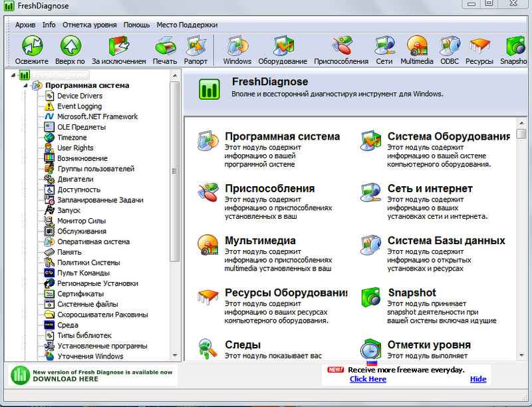Click the main panel scroll-up arrow
This screenshot has height=407, width=532.
522,123
